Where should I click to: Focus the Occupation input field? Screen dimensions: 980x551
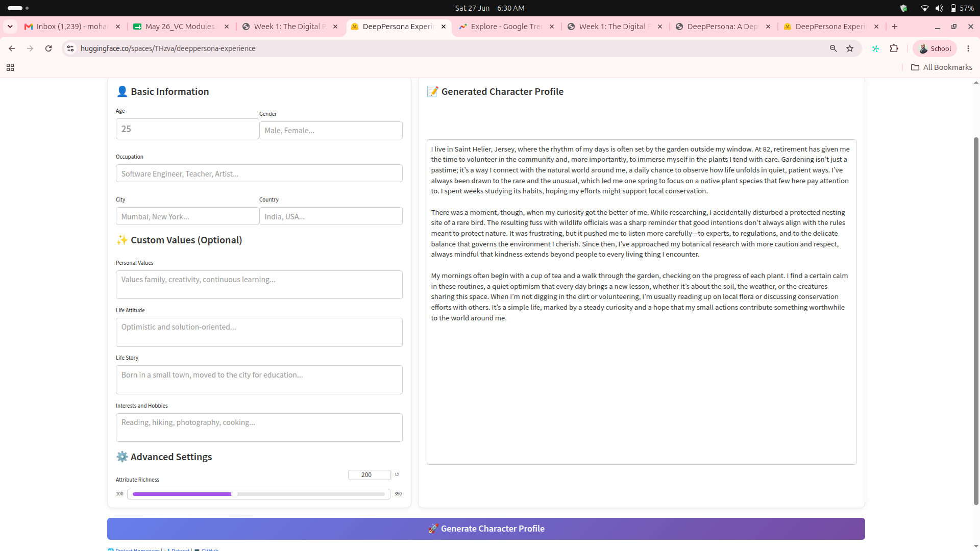tap(259, 173)
